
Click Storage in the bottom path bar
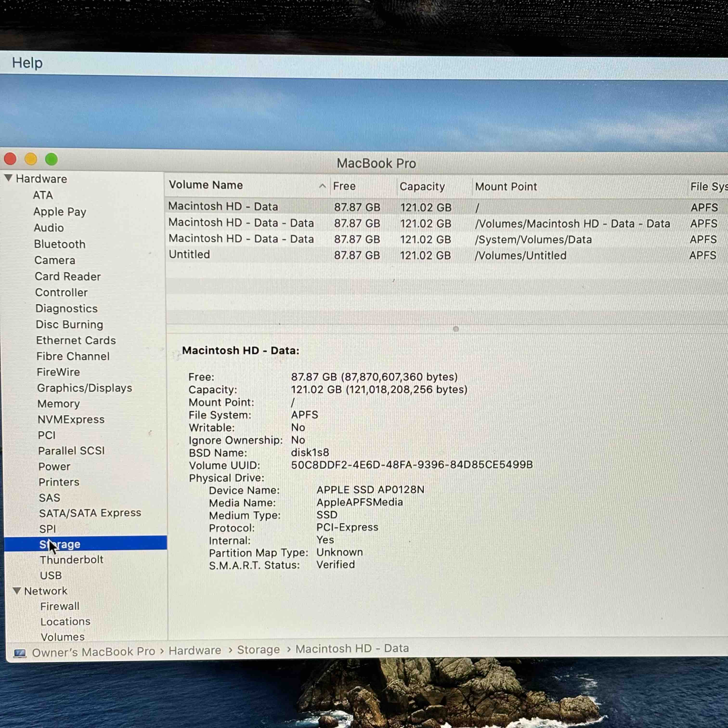(258, 650)
